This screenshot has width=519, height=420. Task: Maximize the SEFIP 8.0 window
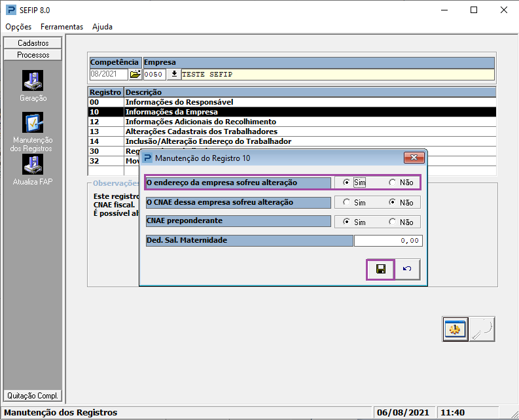tap(474, 10)
